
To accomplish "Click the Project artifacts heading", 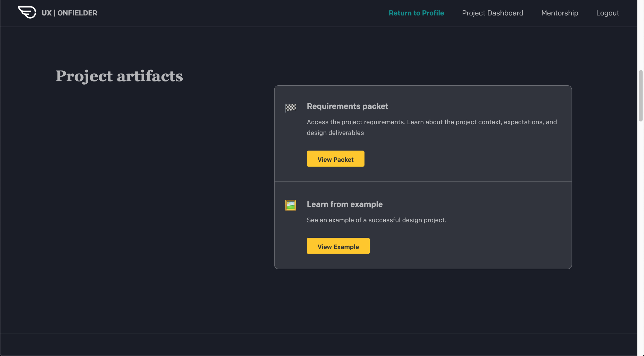I will point(119,76).
